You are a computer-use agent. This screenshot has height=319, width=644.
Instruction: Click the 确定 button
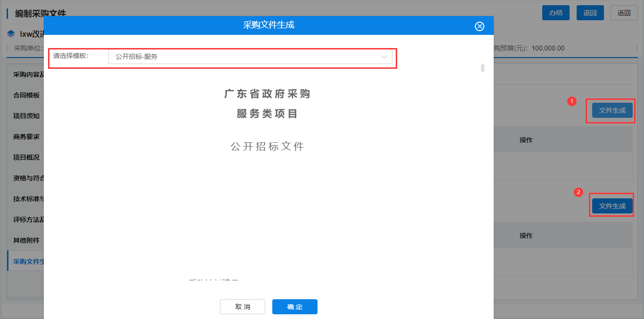pyautogui.click(x=295, y=307)
